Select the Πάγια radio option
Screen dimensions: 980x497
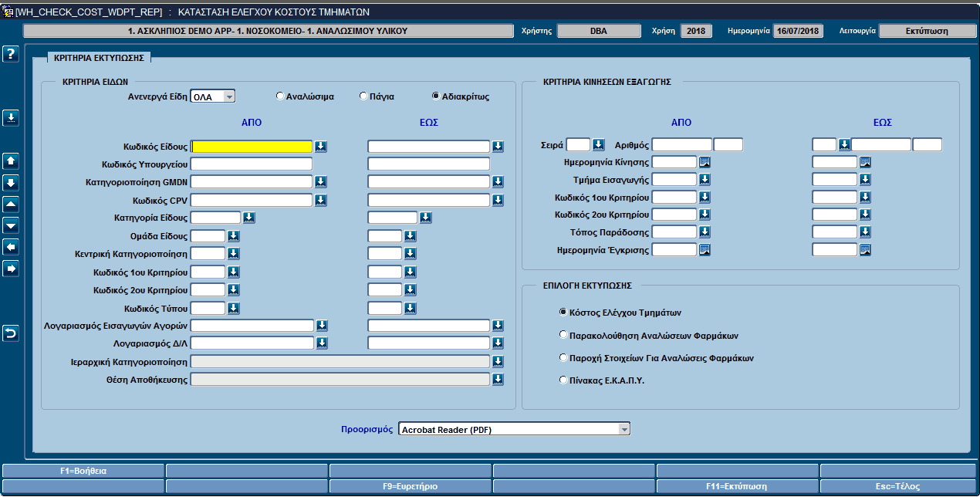point(363,96)
